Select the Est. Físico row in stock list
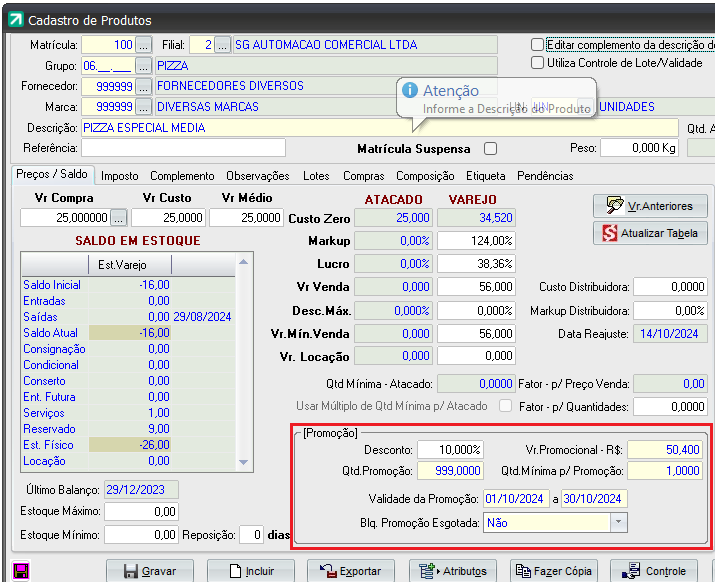 (x=128, y=445)
